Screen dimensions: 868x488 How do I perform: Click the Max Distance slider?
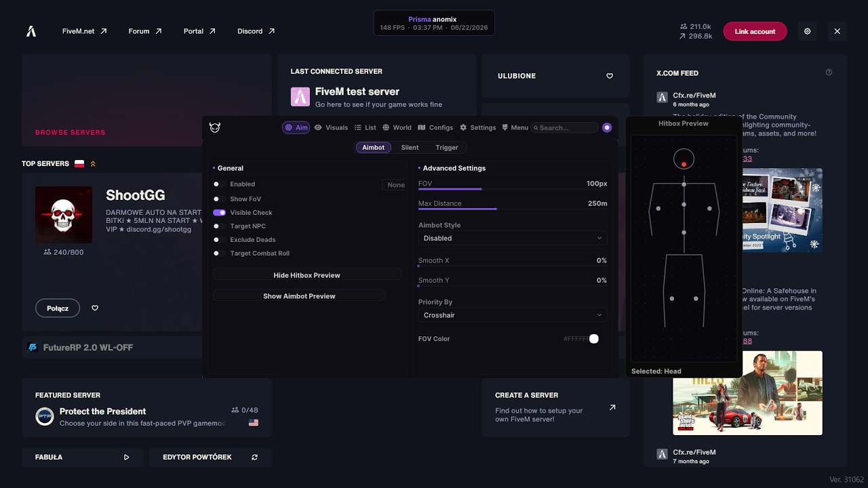click(x=513, y=209)
